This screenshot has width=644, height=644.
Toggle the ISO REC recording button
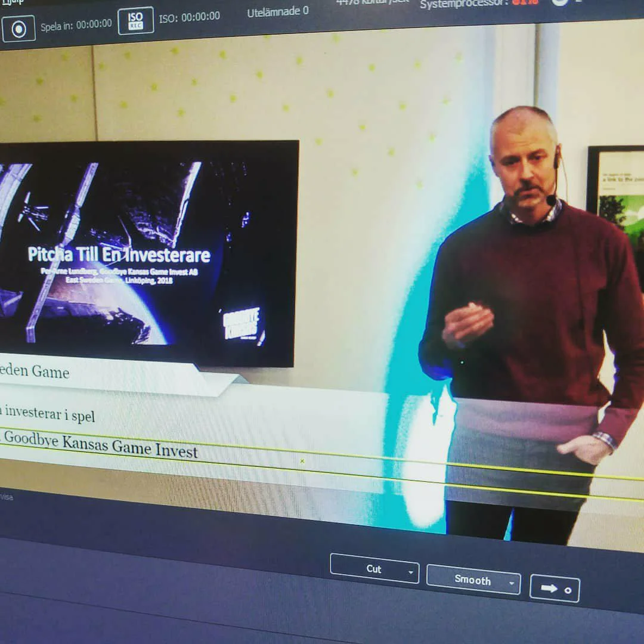(x=135, y=20)
